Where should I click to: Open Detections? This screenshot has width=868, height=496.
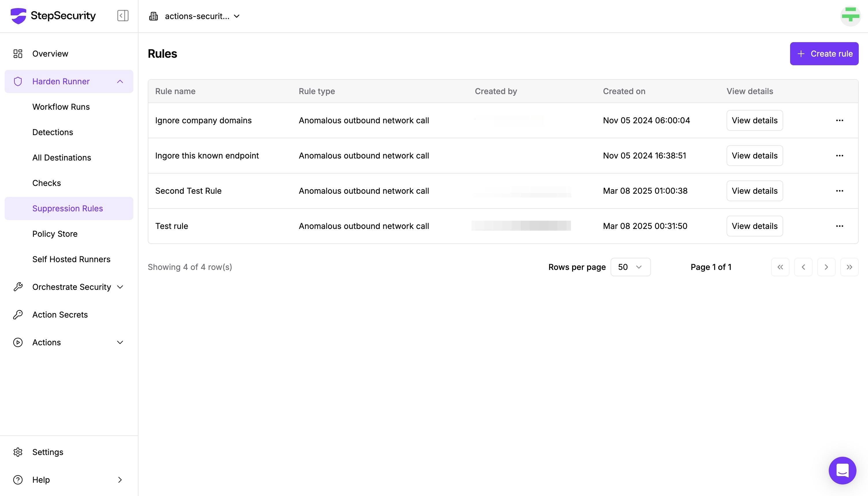pyautogui.click(x=53, y=132)
